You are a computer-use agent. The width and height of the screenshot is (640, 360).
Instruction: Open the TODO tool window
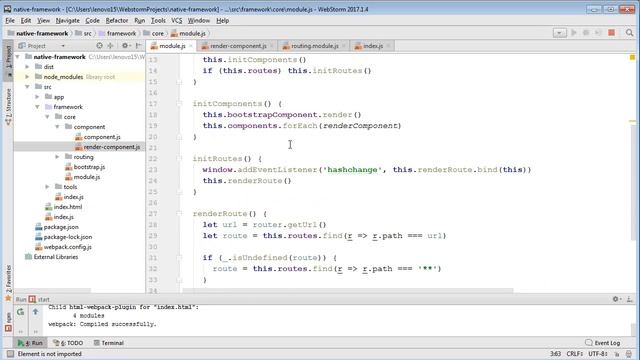coord(68,343)
